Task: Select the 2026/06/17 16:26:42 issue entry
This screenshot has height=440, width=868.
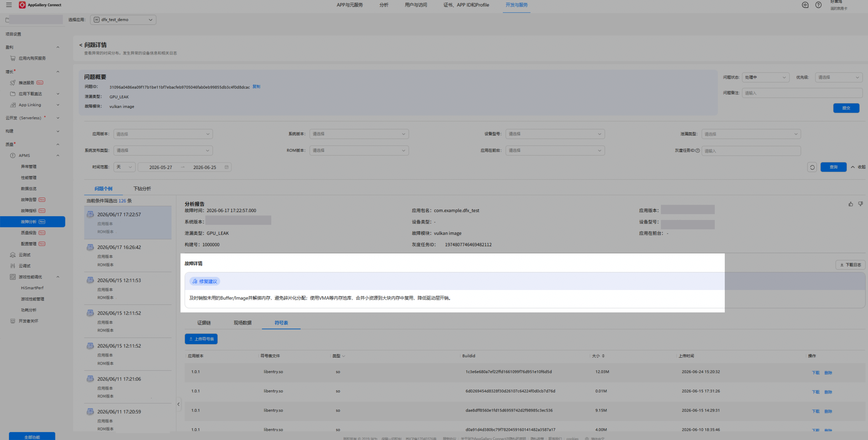Action: point(128,256)
